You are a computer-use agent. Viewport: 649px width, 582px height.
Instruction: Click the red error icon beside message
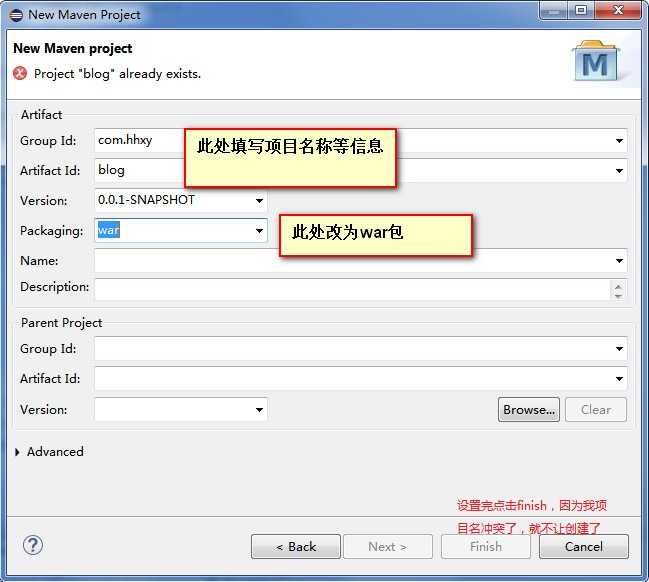tap(20, 73)
